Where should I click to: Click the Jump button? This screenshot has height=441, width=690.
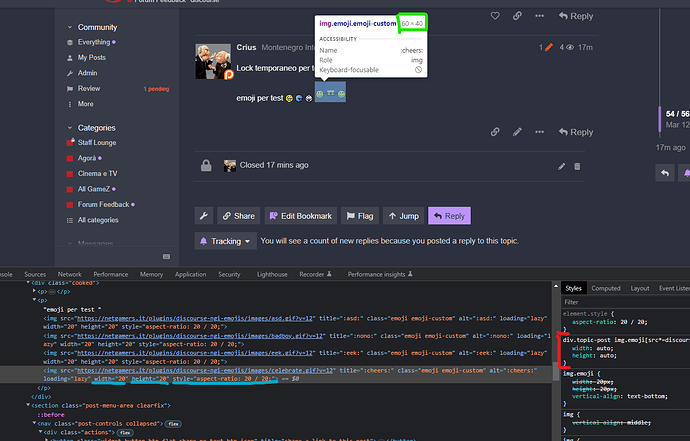click(x=404, y=216)
